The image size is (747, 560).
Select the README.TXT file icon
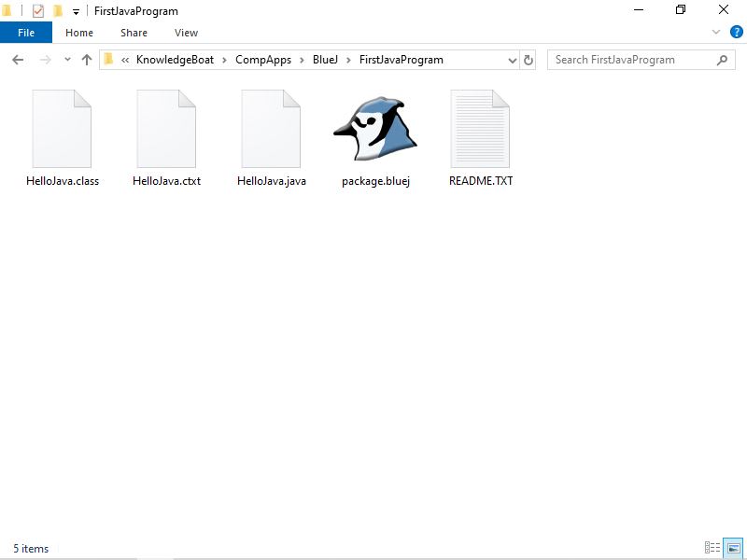pos(480,129)
